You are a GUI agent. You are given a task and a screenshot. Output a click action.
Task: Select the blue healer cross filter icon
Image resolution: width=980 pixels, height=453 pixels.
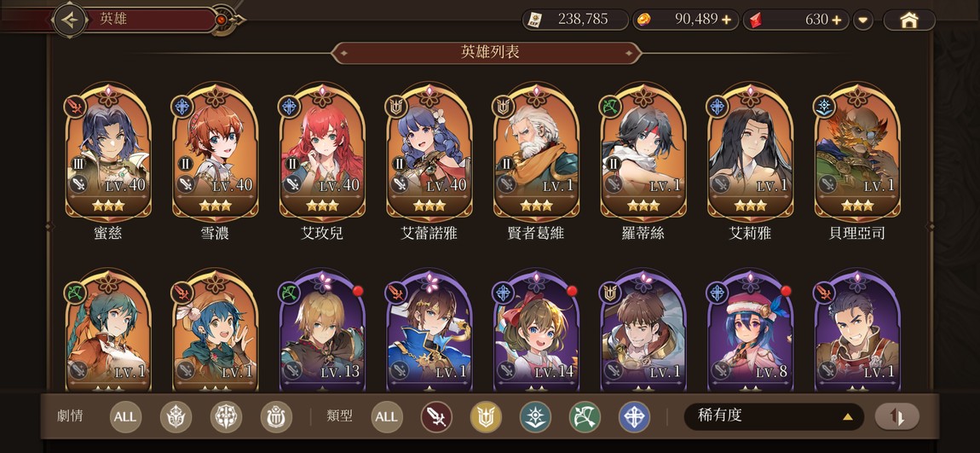coord(634,417)
